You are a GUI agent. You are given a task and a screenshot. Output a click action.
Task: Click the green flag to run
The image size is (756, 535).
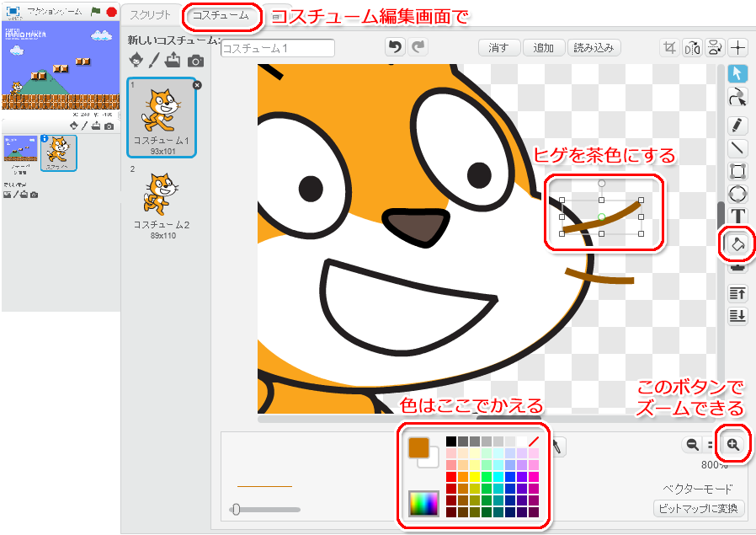[96, 12]
